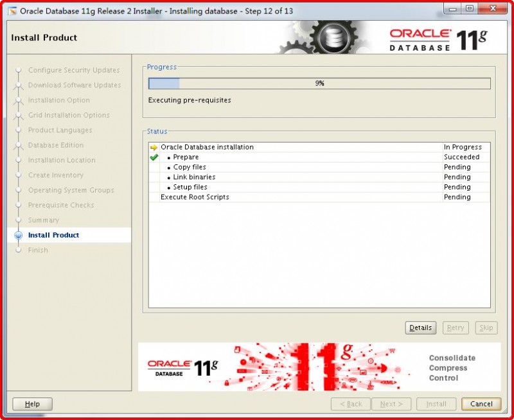
Task: Click the 9% progress bar
Action: click(x=319, y=83)
